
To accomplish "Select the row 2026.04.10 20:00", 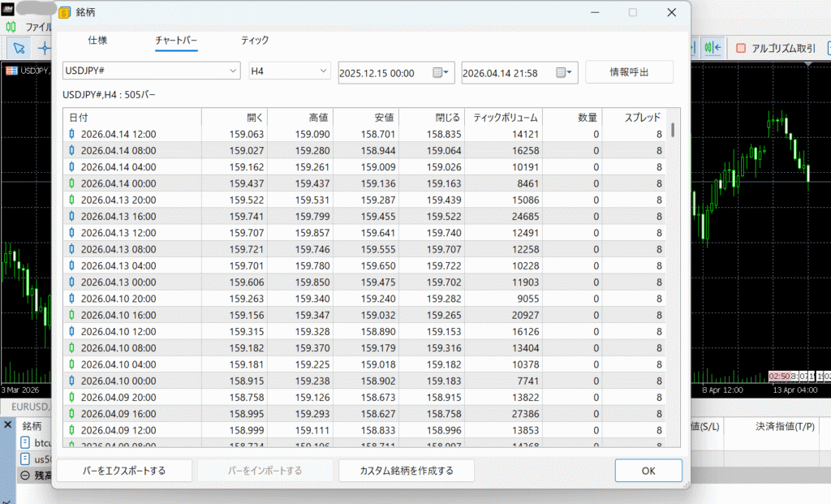I will pyautogui.click(x=364, y=299).
